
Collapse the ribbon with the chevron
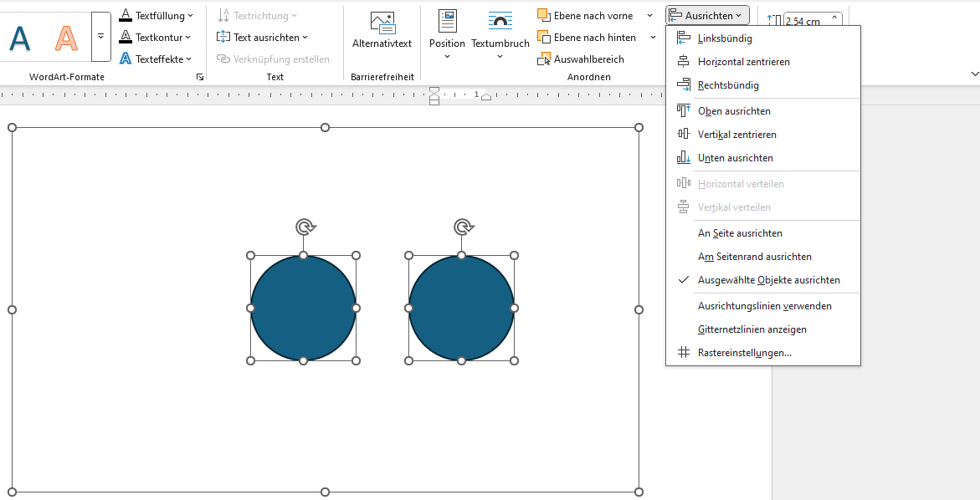(974, 74)
